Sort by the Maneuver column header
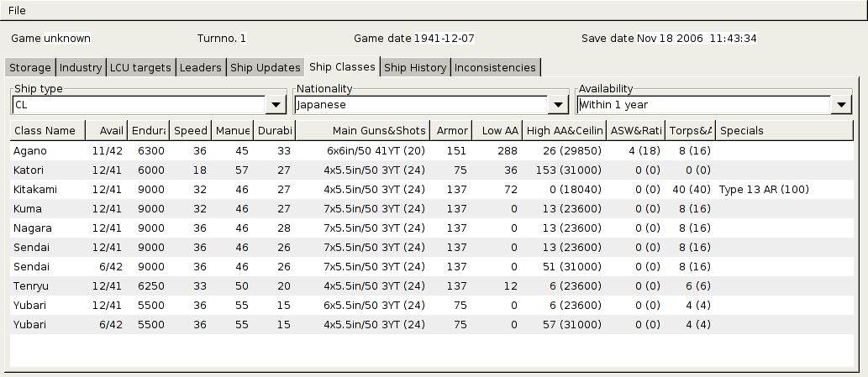This screenshot has width=868, height=377. tap(233, 130)
